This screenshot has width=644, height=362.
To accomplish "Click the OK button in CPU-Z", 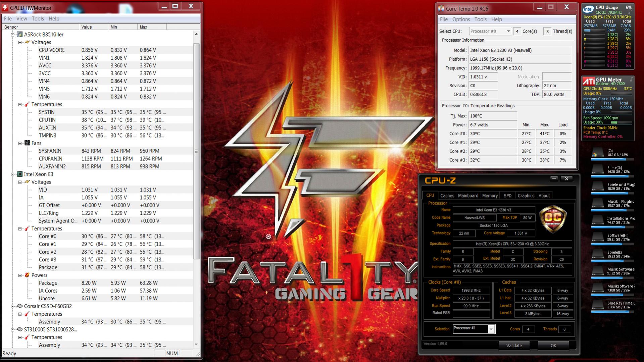I will pyautogui.click(x=553, y=345).
